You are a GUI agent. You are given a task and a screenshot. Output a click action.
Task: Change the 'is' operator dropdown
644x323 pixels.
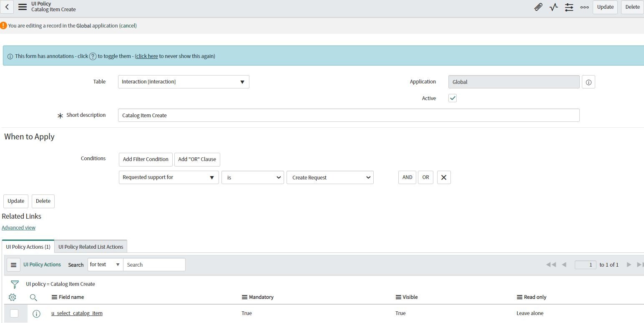point(253,177)
